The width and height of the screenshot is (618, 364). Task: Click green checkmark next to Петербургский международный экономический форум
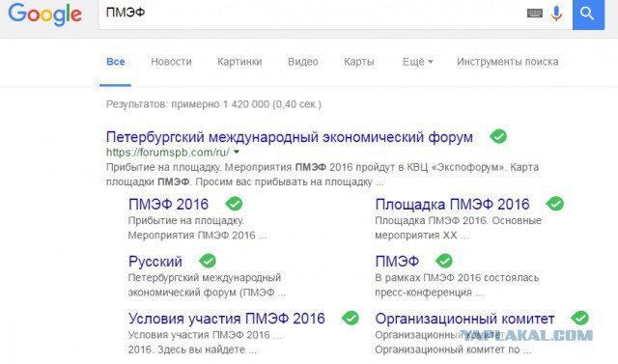tap(498, 136)
